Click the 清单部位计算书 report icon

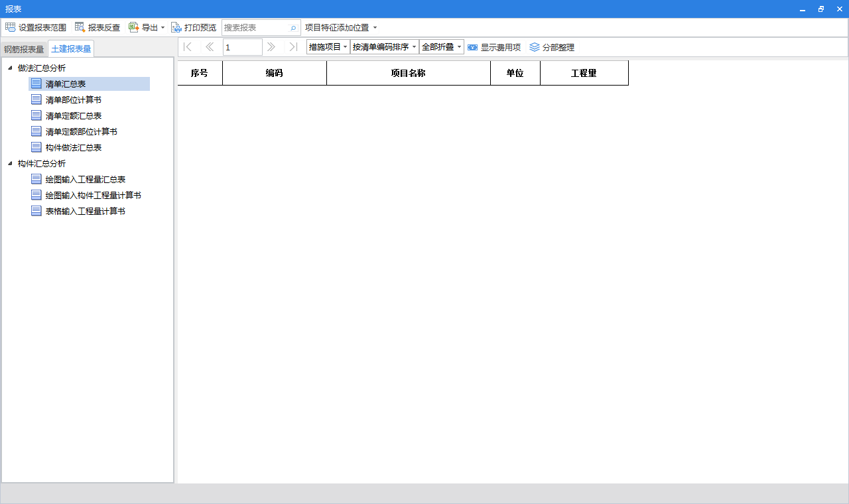(x=36, y=99)
